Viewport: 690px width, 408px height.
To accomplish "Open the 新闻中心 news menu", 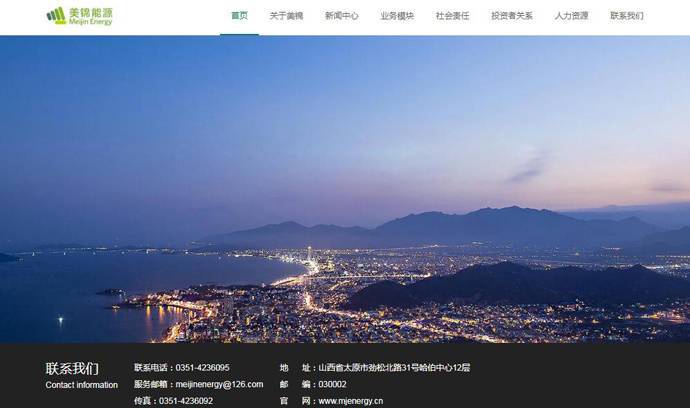I will pos(341,16).
